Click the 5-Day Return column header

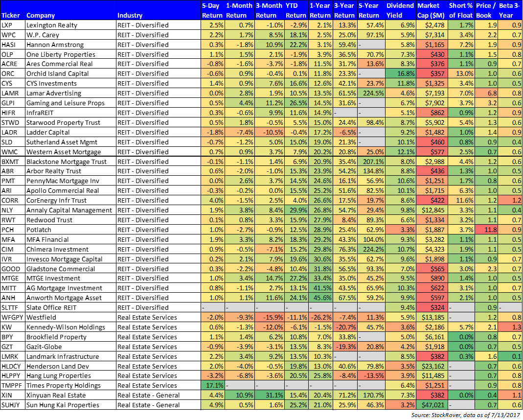(212, 10)
